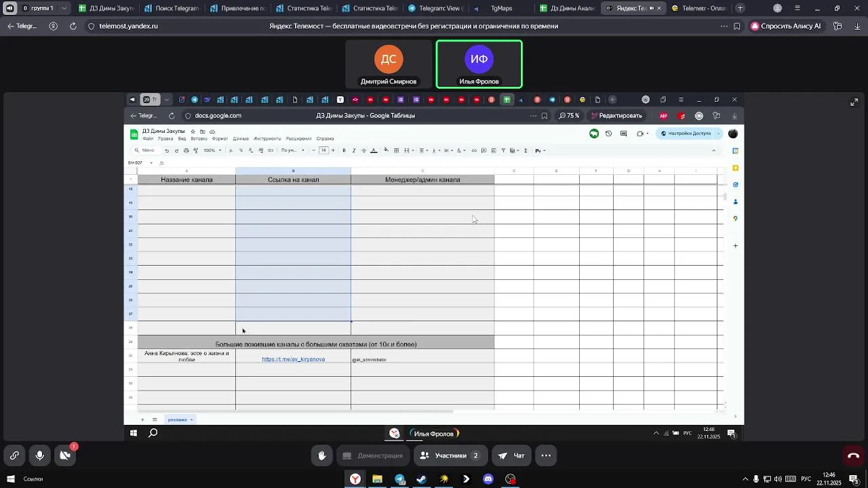Image resolution: width=868 pixels, height=488 pixels.
Task: Click the Редактировать button in inner browser
Action: pyautogui.click(x=616, y=116)
